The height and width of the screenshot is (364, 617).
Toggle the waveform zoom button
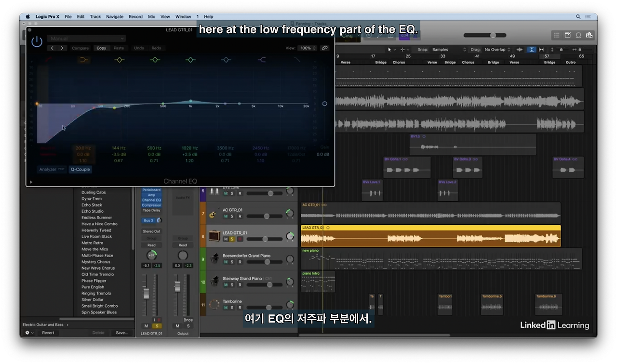coord(520,50)
